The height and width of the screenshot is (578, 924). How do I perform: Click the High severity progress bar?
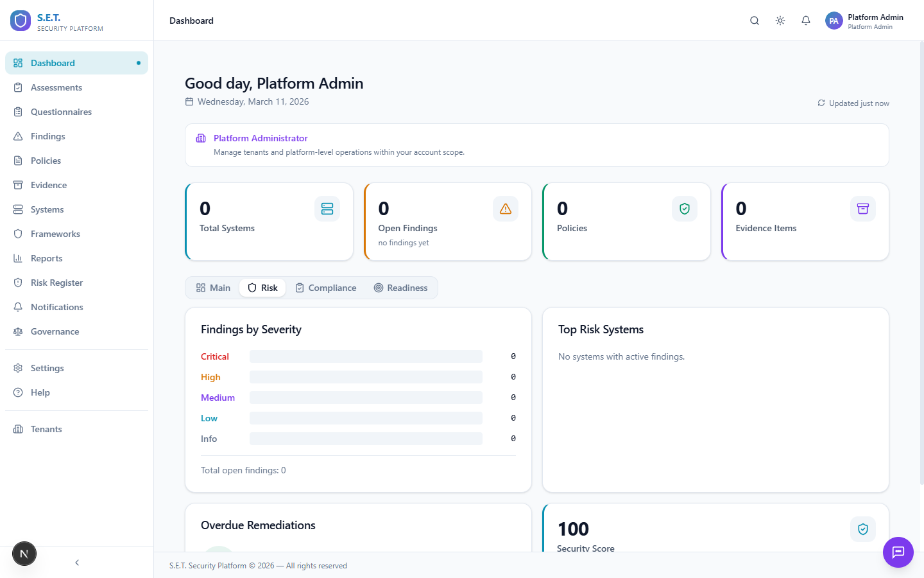tap(366, 377)
